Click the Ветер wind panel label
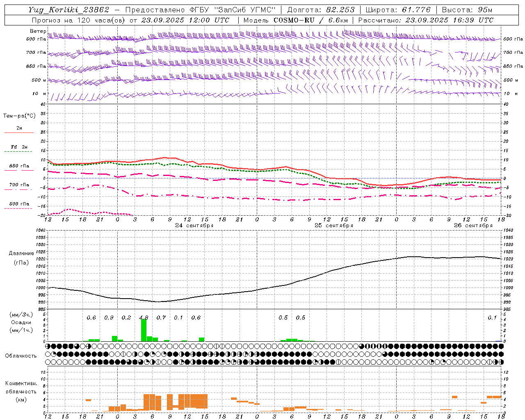Image resolution: width=525 pixels, height=420 pixels. [x=38, y=31]
